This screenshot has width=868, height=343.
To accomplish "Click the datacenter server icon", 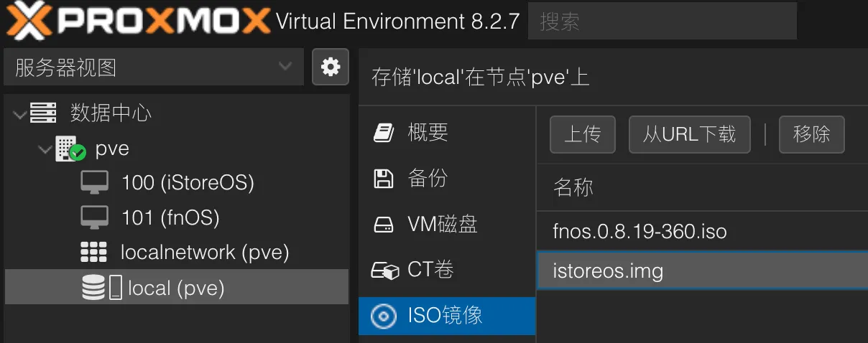I will coord(43,113).
